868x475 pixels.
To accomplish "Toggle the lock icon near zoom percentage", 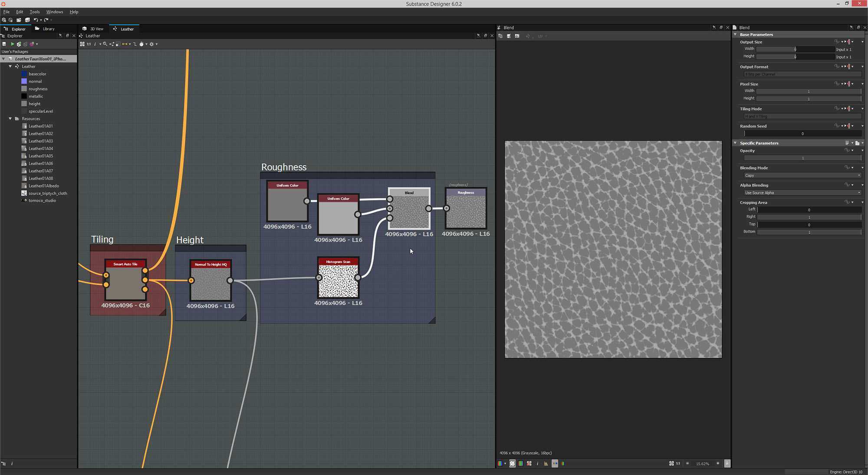I will point(727,463).
